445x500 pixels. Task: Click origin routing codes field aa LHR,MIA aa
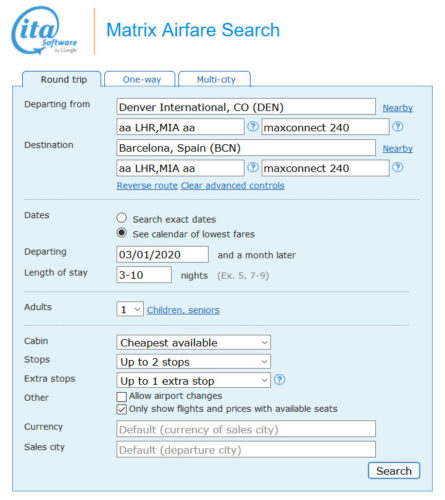(x=180, y=127)
